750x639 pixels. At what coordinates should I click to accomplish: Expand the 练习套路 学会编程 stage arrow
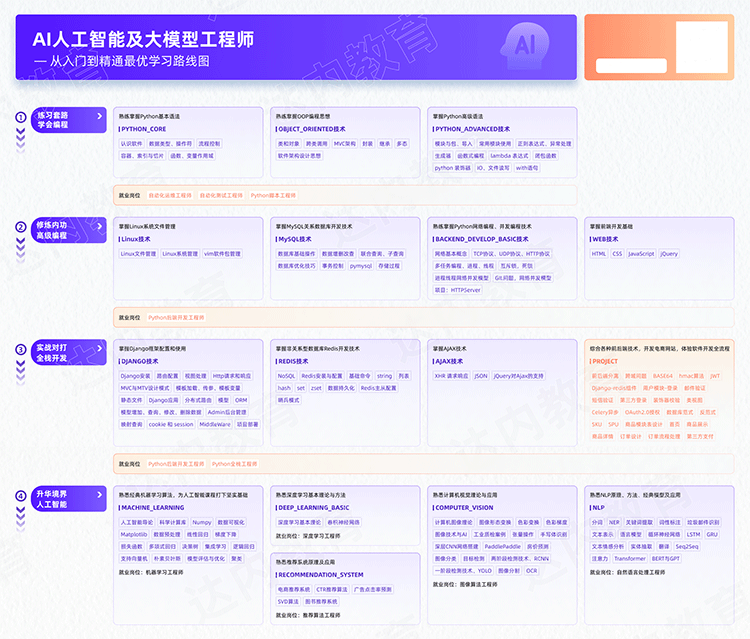(99, 116)
